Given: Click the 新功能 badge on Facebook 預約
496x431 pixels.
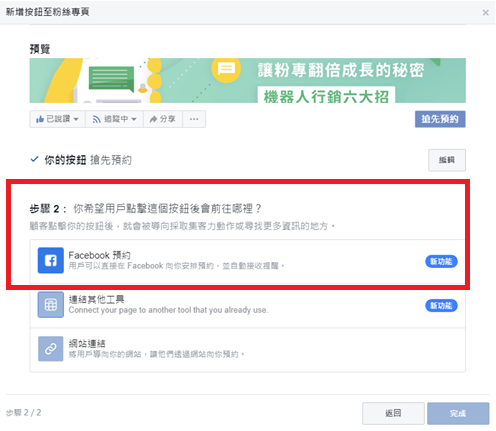Looking at the screenshot, I should [441, 261].
